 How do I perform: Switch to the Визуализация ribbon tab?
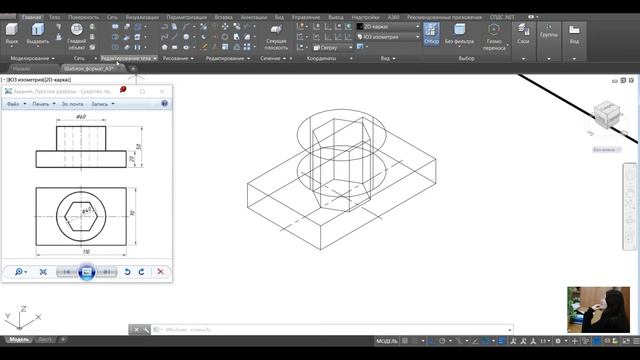pyautogui.click(x=142, y=17)
